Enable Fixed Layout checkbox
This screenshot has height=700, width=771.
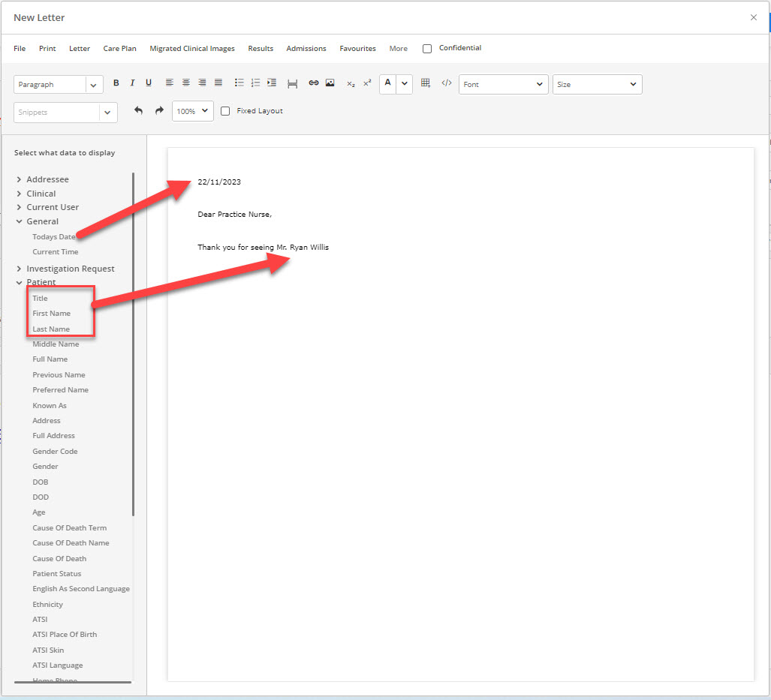pyautogui.click(x=225, y=111)
